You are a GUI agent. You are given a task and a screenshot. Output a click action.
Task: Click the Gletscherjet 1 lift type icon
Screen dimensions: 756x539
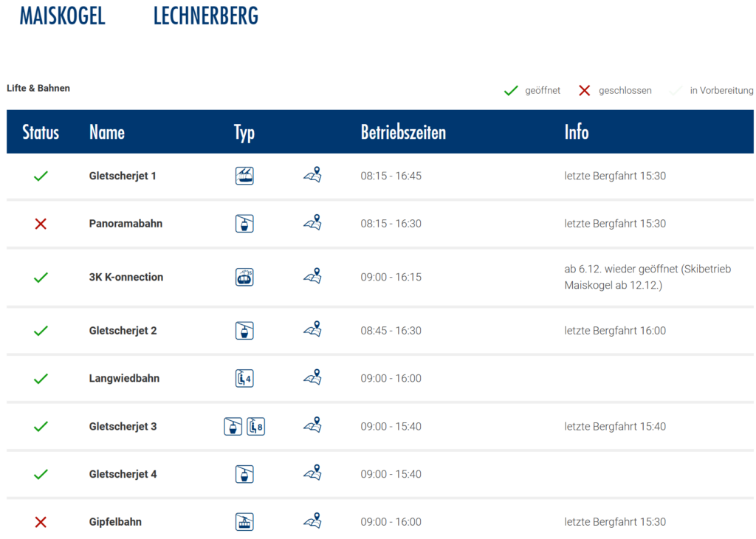click(x=244, y=176)
